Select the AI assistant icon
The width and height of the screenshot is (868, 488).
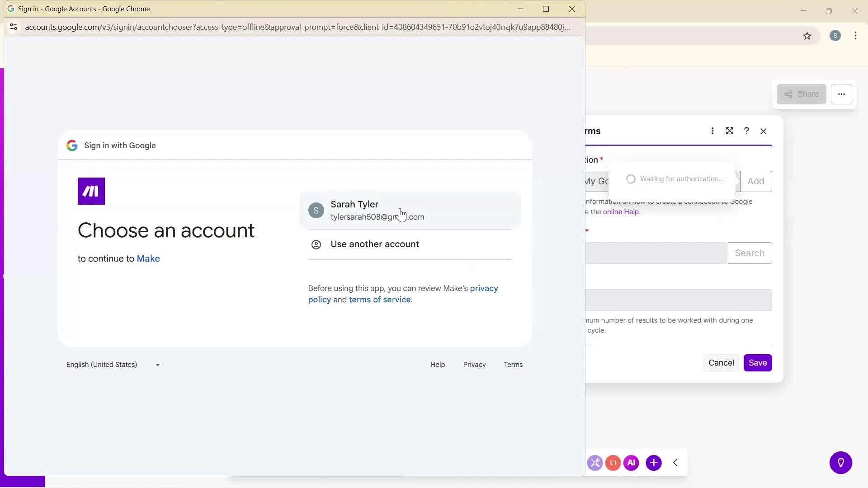(x=632, y=462)
